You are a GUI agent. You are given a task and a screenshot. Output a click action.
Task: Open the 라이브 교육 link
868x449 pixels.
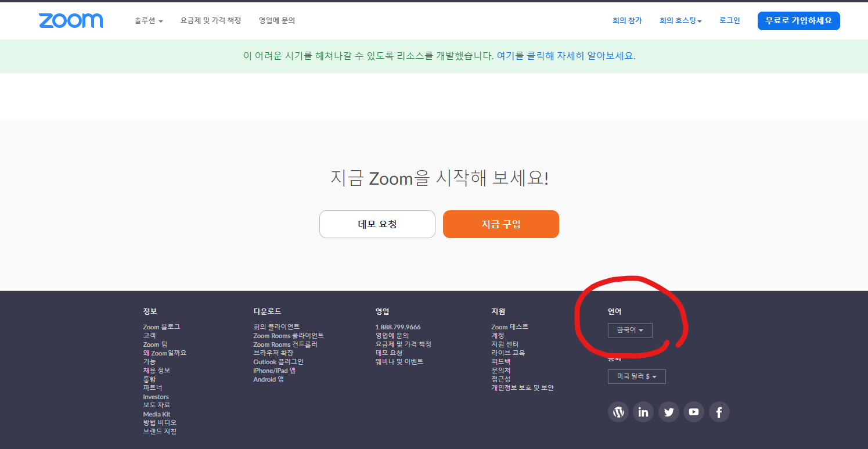click(x=508, y=353)
